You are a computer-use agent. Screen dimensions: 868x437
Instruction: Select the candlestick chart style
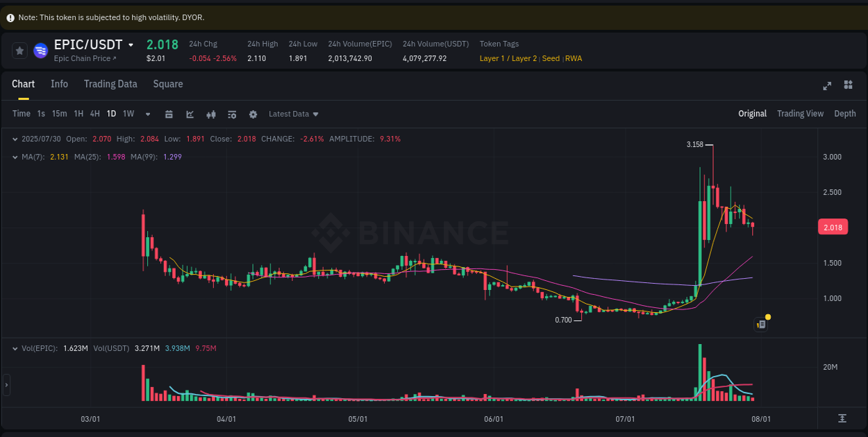tap(212, 114)
